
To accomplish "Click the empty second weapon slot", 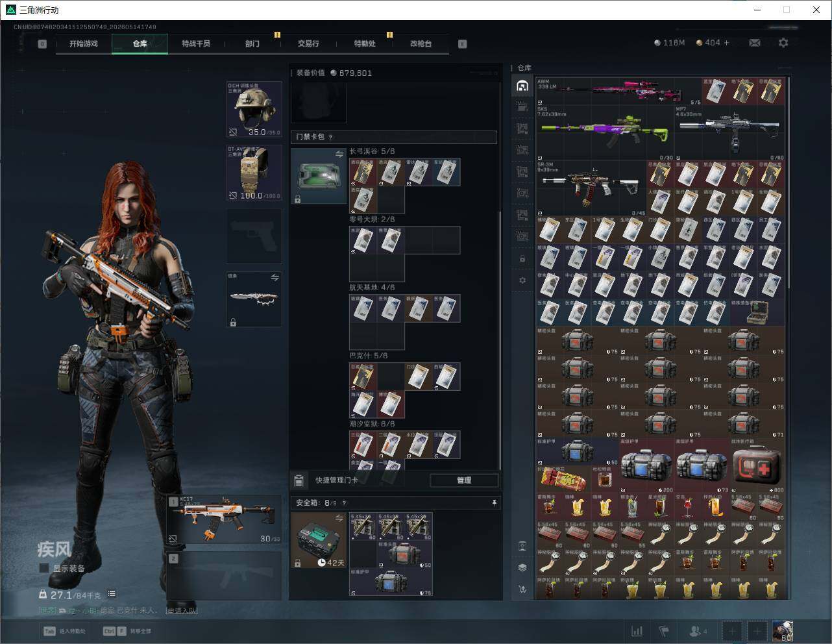I will (225, 576).
